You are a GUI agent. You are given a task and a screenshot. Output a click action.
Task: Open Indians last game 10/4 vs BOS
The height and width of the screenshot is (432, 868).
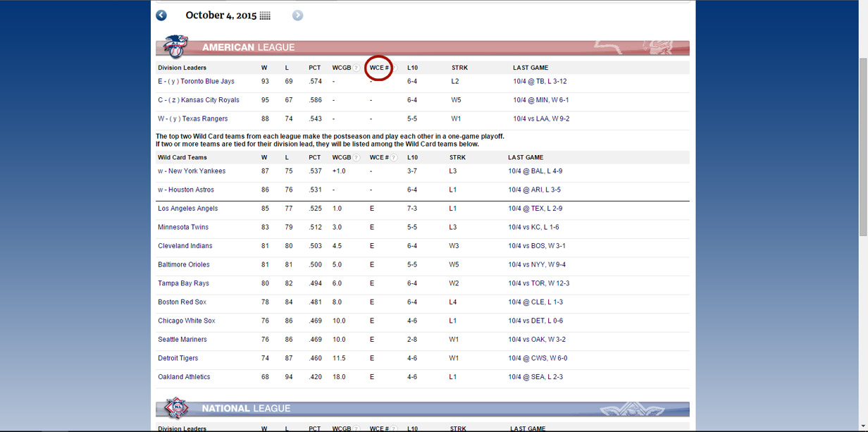(x=537, y=246)
